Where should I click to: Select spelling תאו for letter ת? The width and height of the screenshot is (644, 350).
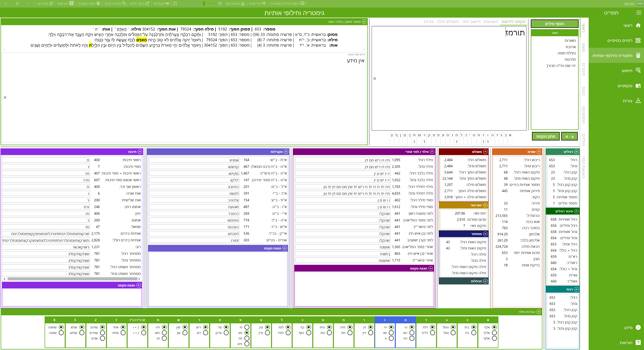tap(164, 333)
